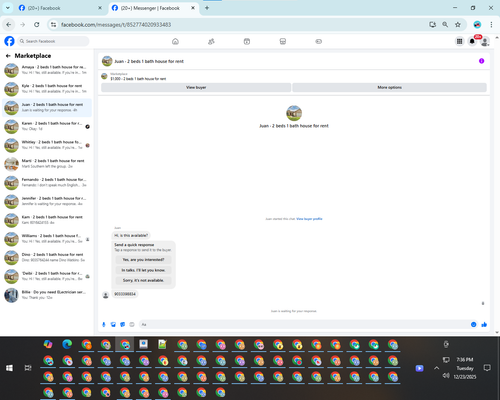Viewport: 500px width, 400px height.
Task: Show hidden system tray icons
Action: coord(436,368)
